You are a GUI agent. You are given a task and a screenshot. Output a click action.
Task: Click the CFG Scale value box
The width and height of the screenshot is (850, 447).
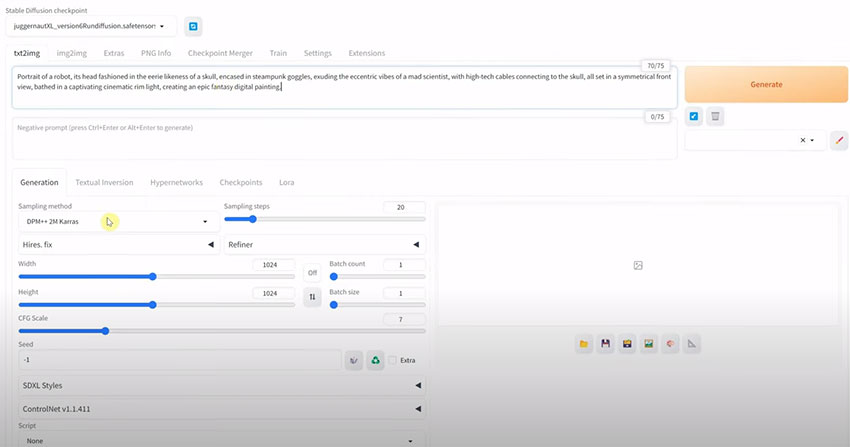[x=404, y=319]
